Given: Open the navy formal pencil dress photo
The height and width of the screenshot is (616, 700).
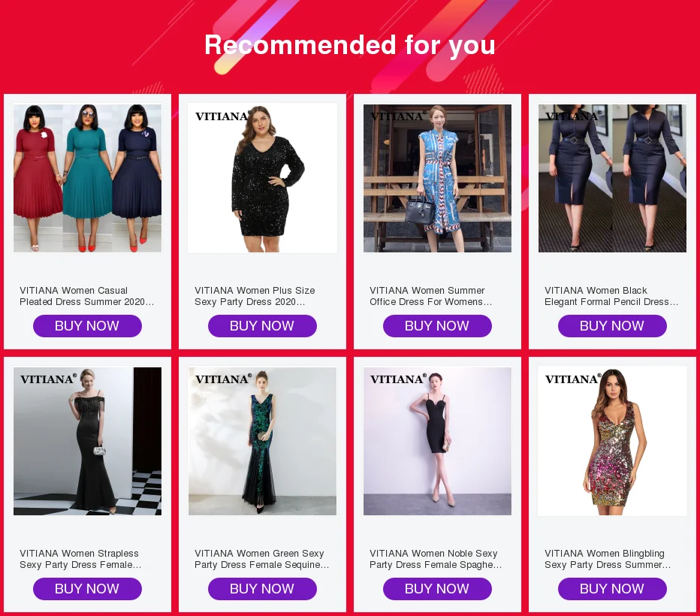Looking at the screenshot, I should tap(613, 178).
